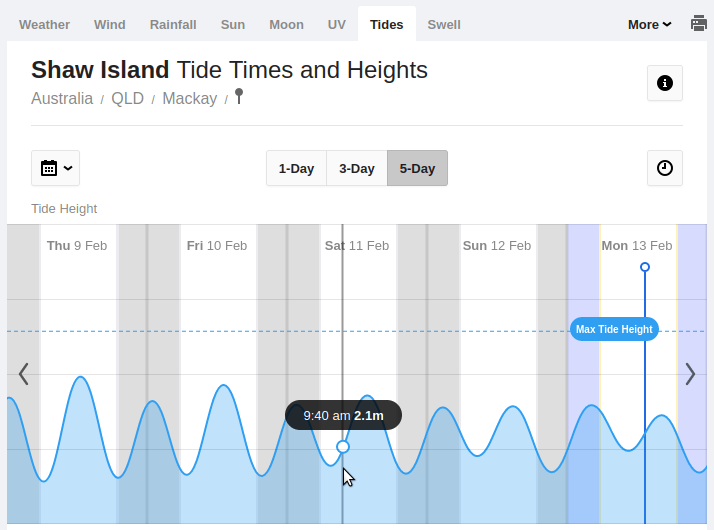Image resolution: width=714 pixels, height=530 pixels.
Task: Select the 5-Day view
Action: pyautogui.click(x=417, y=168)
